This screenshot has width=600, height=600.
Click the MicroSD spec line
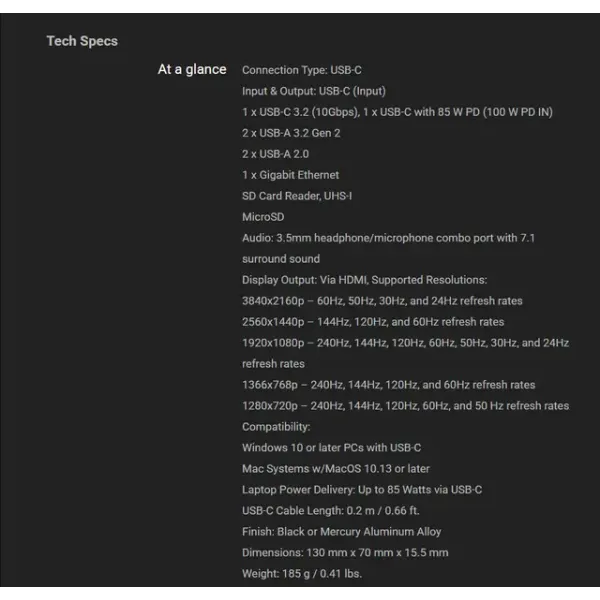click(x=263, y=217)
